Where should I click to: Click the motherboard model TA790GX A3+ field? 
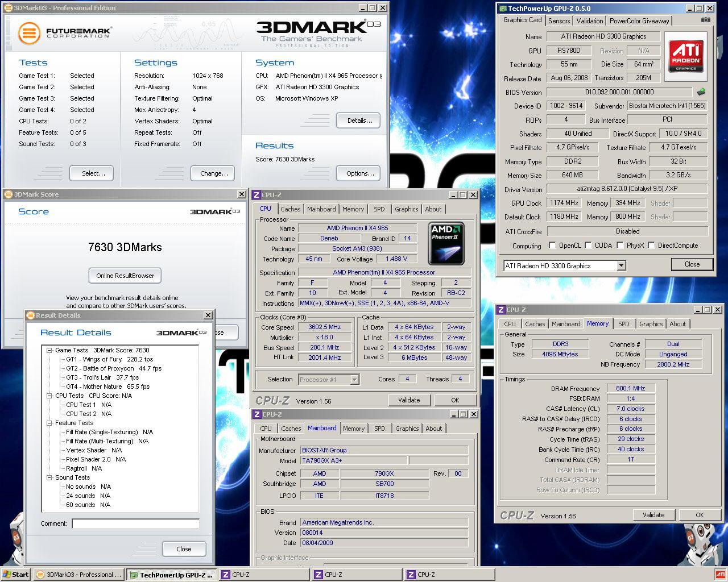pos(353,460)
